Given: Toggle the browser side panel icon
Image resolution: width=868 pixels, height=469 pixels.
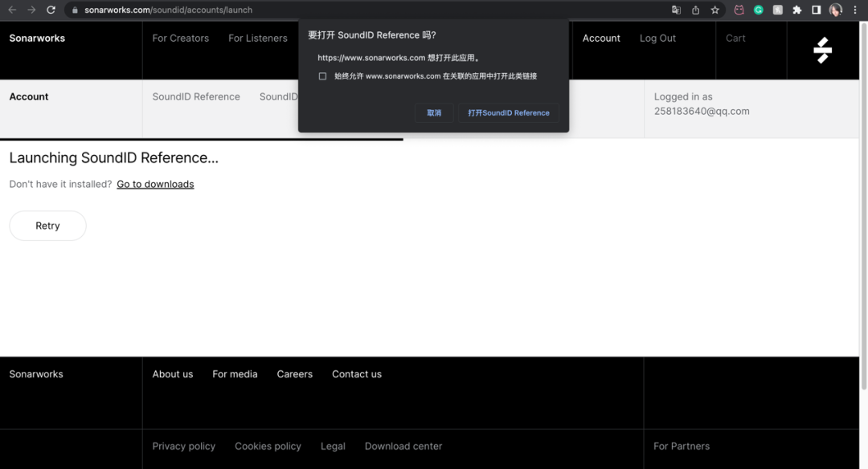Looking at the screenshot, I should pyautogui.click(x=816, y=10).
